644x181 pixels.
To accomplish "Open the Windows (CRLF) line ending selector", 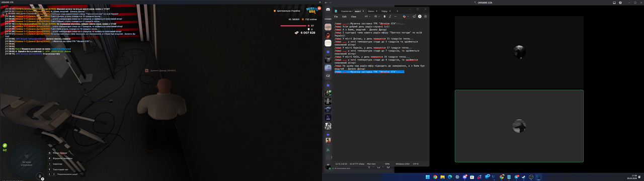I will [x=403, y=163].
